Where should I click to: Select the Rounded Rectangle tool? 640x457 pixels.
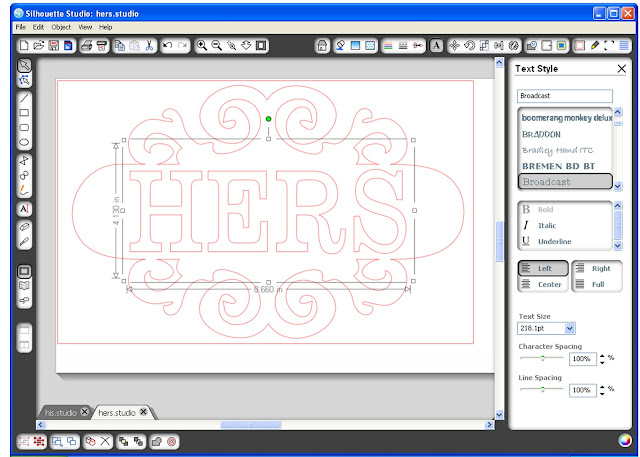24,128
